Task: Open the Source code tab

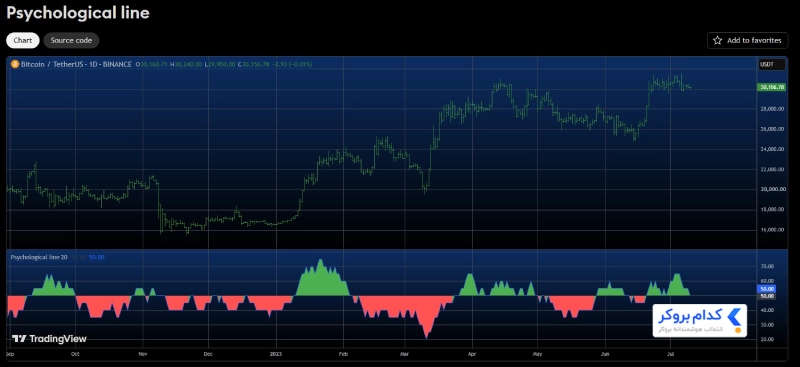Action: click(71, 40)
